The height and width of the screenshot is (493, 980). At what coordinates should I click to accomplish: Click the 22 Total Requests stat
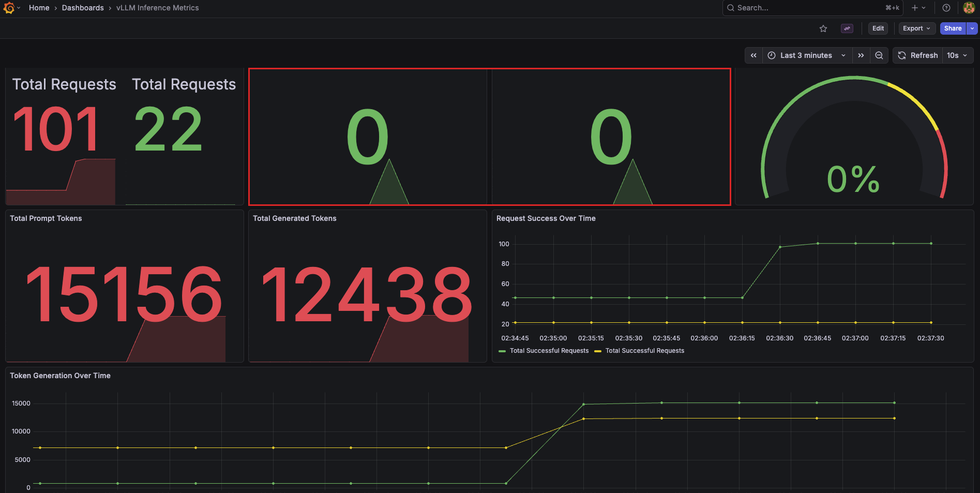point(168,129)
